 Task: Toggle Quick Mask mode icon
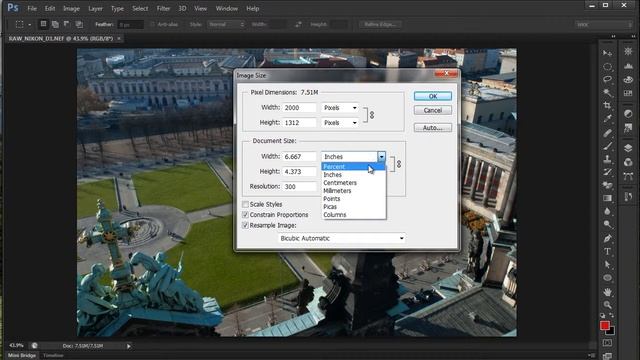[x=607, y=343]
